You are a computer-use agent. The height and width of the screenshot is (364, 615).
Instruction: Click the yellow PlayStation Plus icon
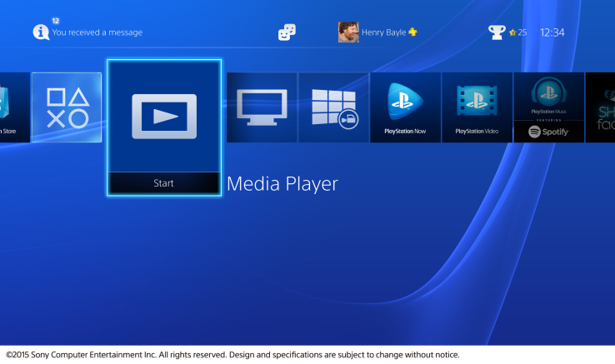click(412, 32)
